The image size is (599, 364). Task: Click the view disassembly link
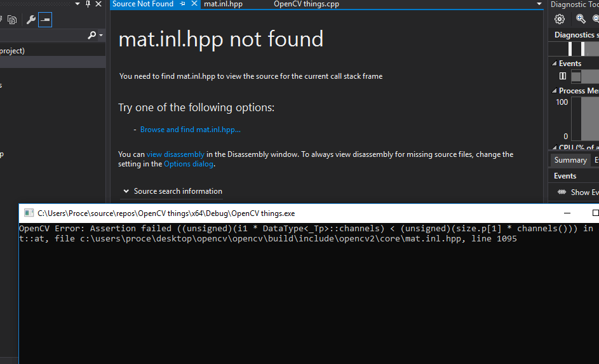click(175, 154)
